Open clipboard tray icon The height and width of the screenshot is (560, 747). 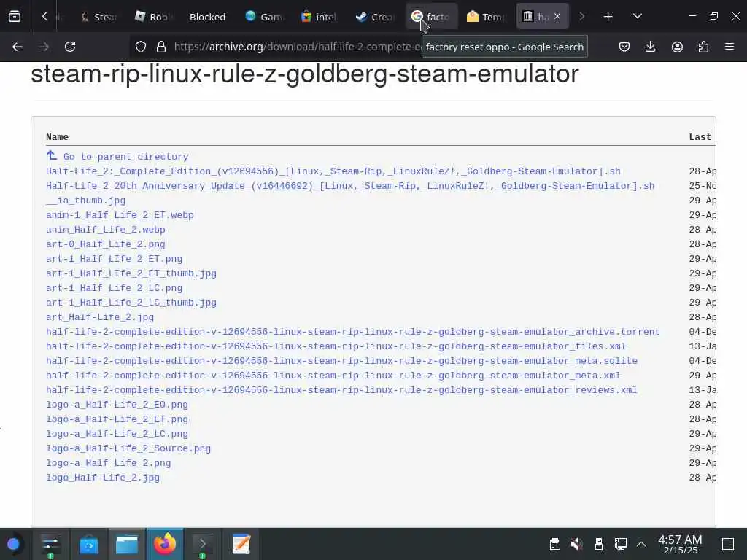(x=554, y=544)
